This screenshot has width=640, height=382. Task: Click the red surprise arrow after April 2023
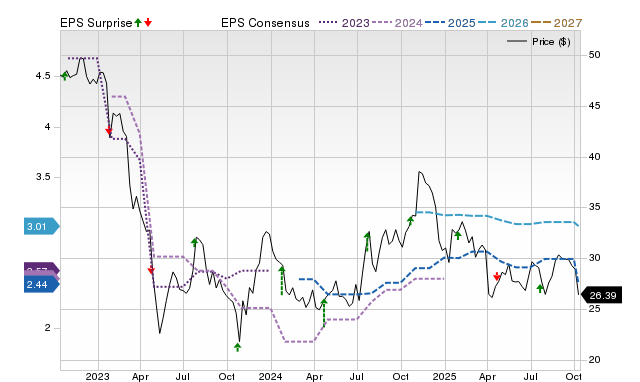point(151,270)
